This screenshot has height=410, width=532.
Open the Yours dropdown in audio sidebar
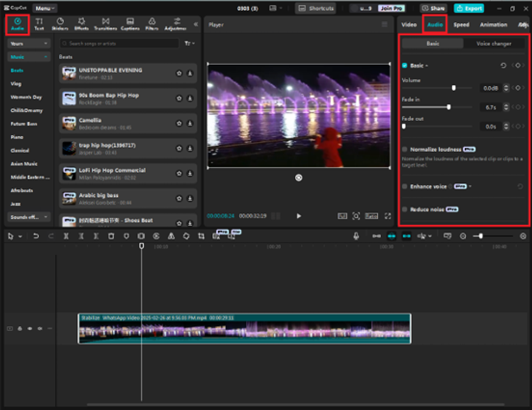pos(29,43)
